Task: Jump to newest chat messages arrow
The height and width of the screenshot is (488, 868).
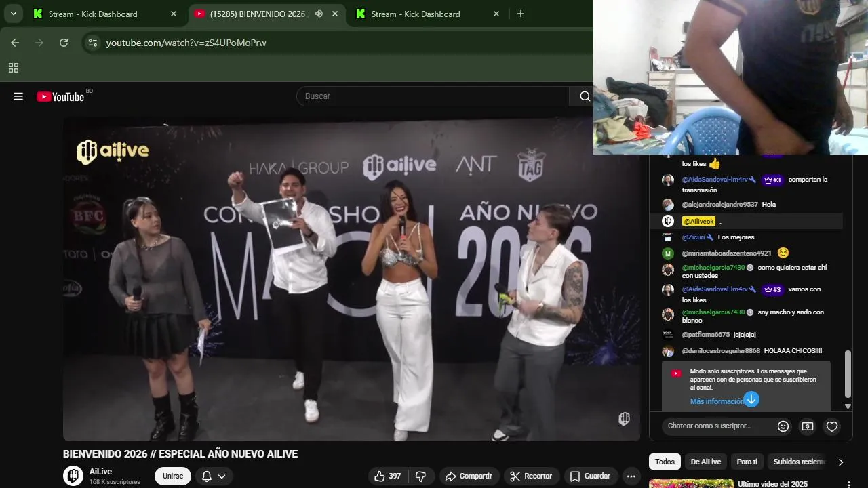Action: (751, 399)
